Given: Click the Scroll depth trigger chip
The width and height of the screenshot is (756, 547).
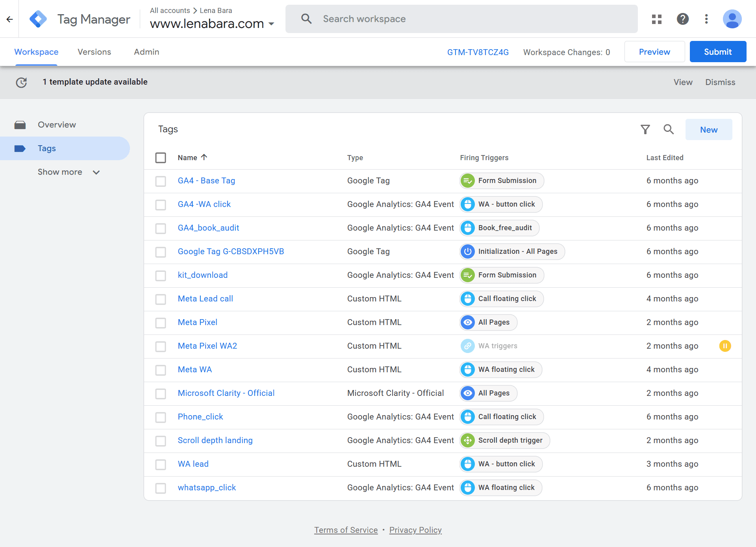Looking at the screenshot, I should [x=505, y=440].
